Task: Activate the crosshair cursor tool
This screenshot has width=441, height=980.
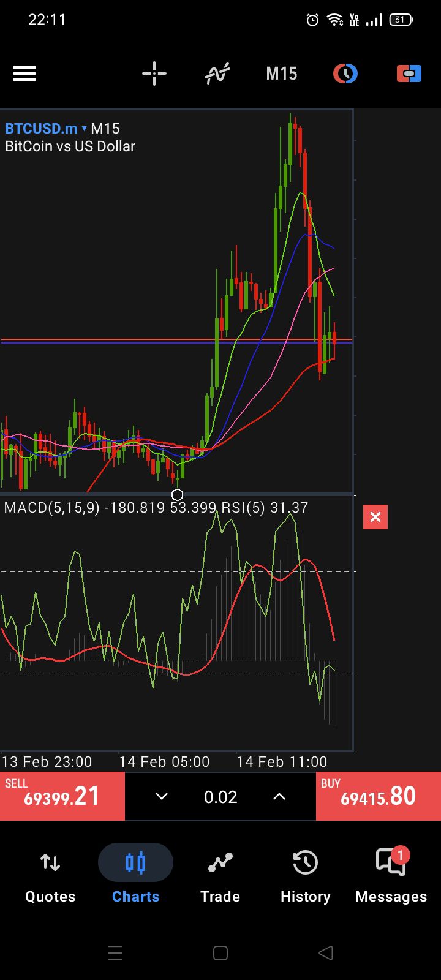Action: [x=154, y=74]
